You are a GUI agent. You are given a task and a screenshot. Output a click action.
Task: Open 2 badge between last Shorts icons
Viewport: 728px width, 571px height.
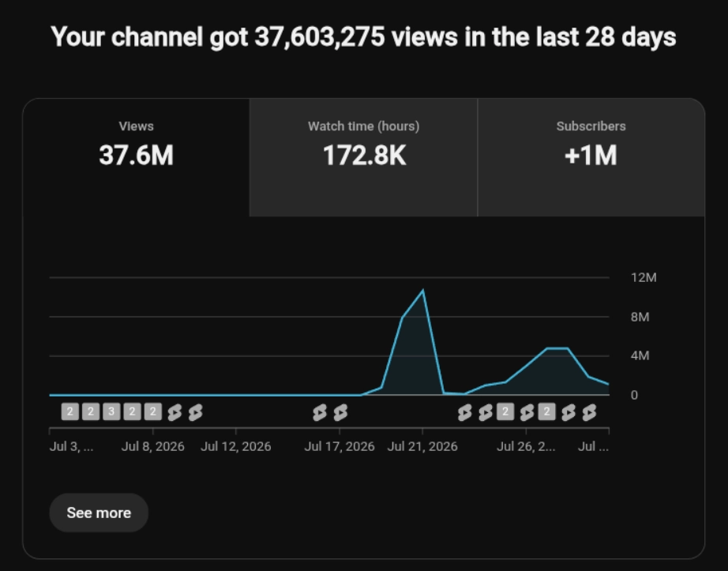tap(547, 411)
